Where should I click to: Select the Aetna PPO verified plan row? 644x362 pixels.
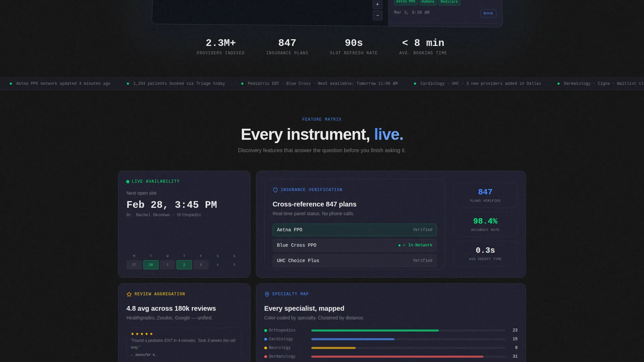click(355, 230)
